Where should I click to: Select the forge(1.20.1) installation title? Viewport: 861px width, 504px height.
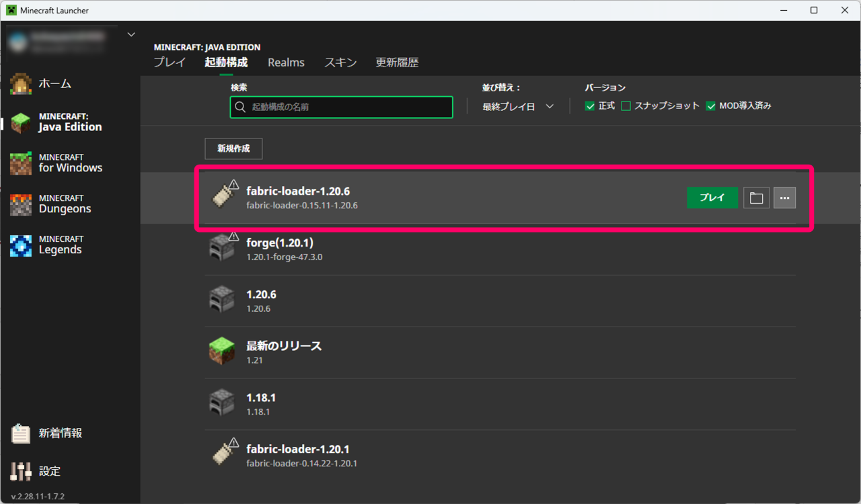(x=280, y=243)
